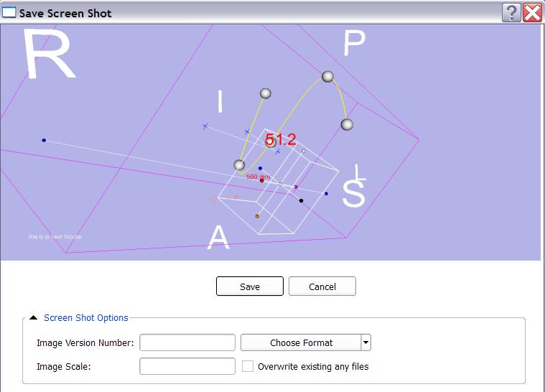The image size is (545, 392).
Task: Click the dropdown arrow beside Choose Format
Action: pos(365,343)
